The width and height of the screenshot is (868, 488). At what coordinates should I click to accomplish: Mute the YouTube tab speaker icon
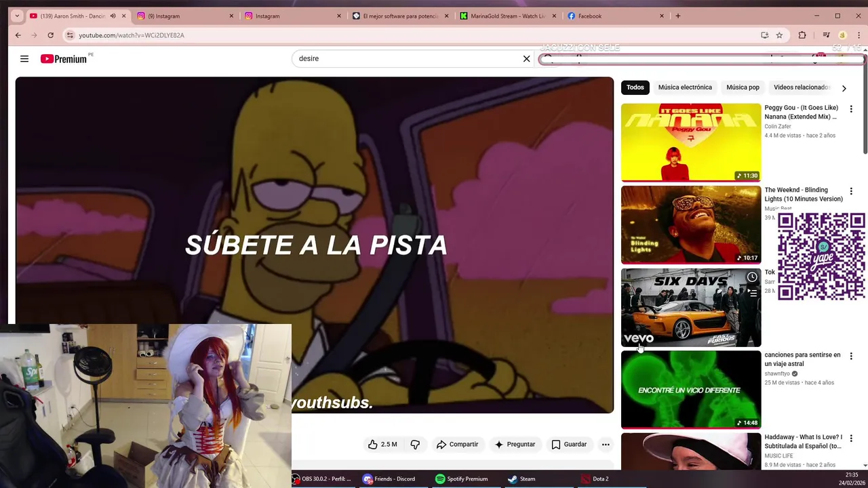point(113,16)
